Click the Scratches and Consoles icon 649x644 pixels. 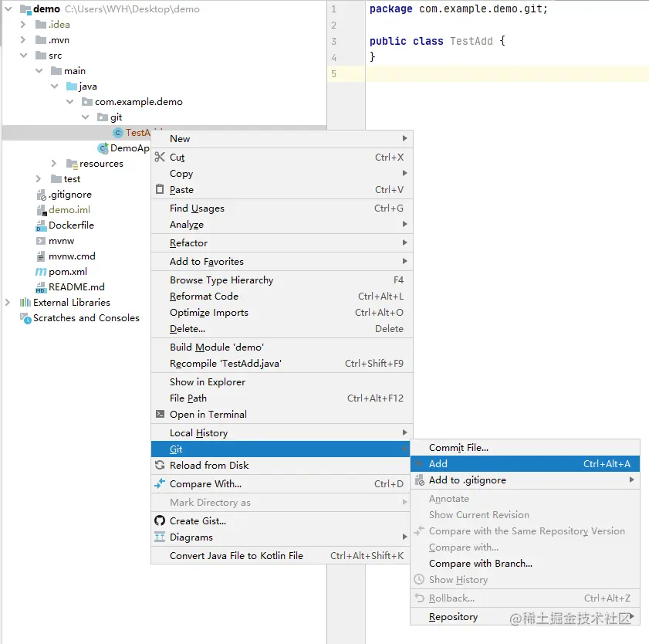click(x=25, y=318)
